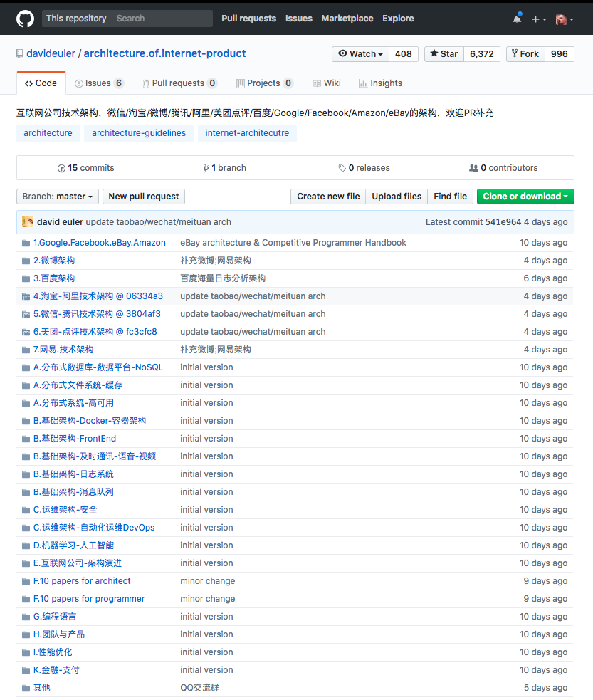Click folder icon beside 3.百度架构
Screen dimensions: 593x700
coord(26,278)
